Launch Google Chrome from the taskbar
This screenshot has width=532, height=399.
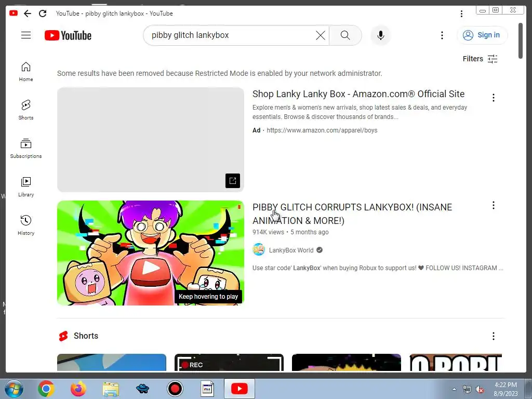[46, 389]
